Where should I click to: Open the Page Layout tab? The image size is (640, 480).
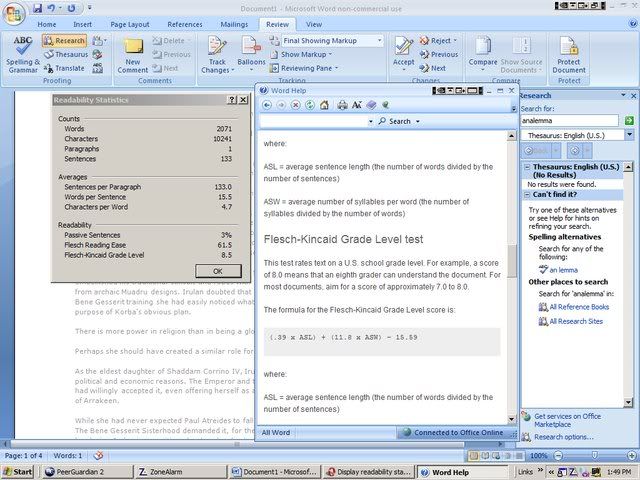pos(130,24)
